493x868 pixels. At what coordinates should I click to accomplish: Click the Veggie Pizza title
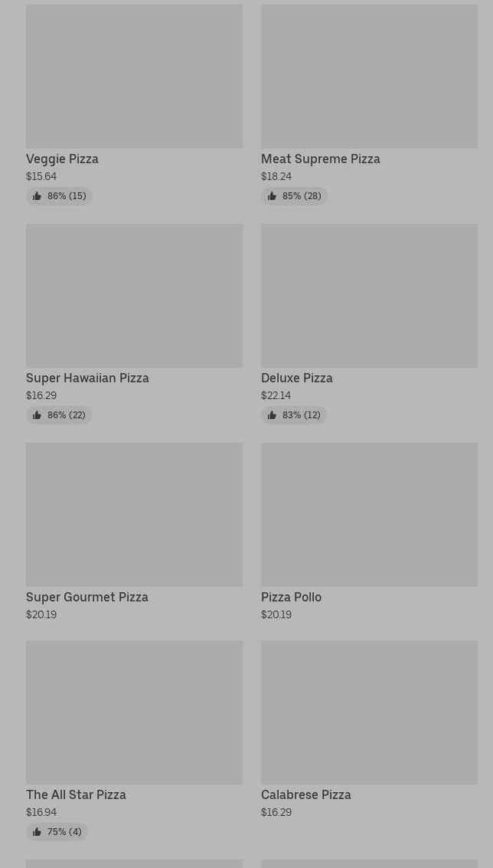pos(62,159)
